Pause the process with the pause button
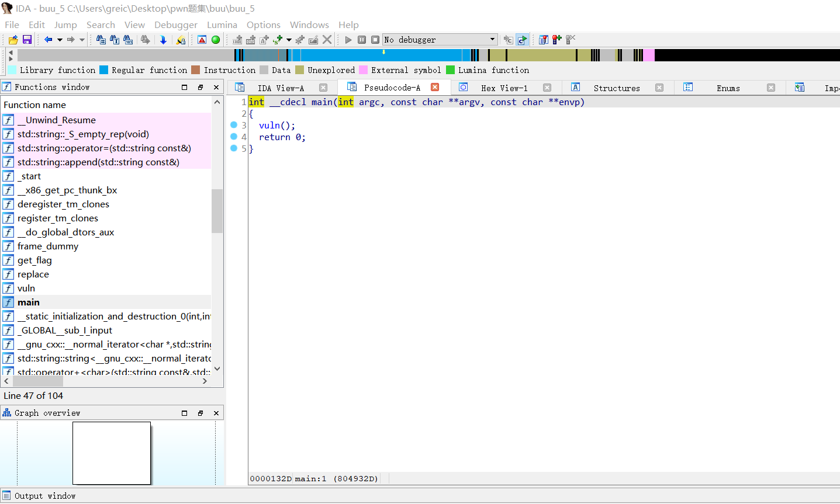The image size is (840, 504). [x=362, y=40]
